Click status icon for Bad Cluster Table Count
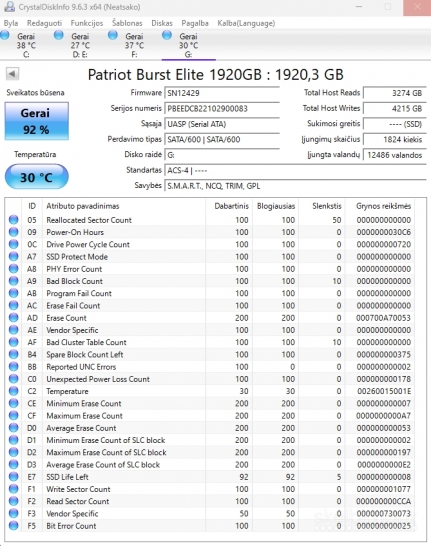 pyautogui.click(x=14, y=342)
